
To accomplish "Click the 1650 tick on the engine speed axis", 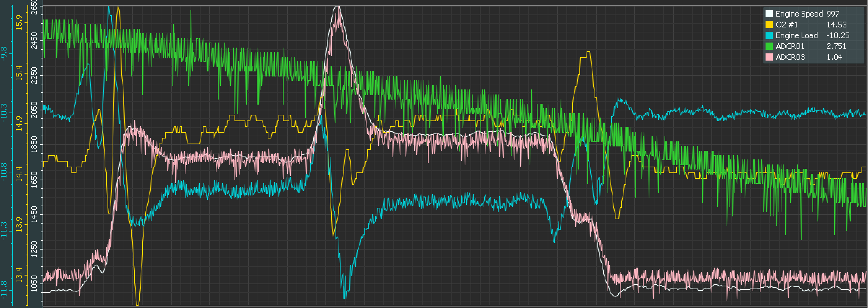I will [34, 180].
